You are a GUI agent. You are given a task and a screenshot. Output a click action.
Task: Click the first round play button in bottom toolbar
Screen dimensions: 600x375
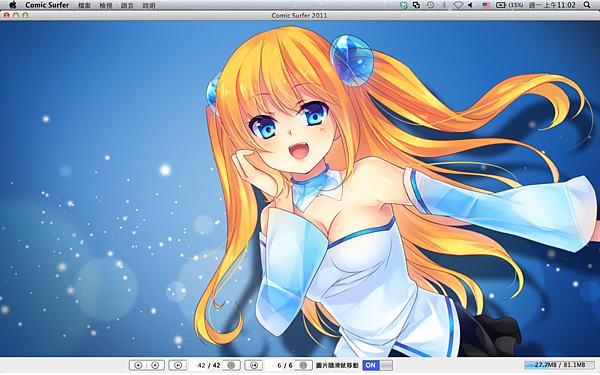click(139, 365)
